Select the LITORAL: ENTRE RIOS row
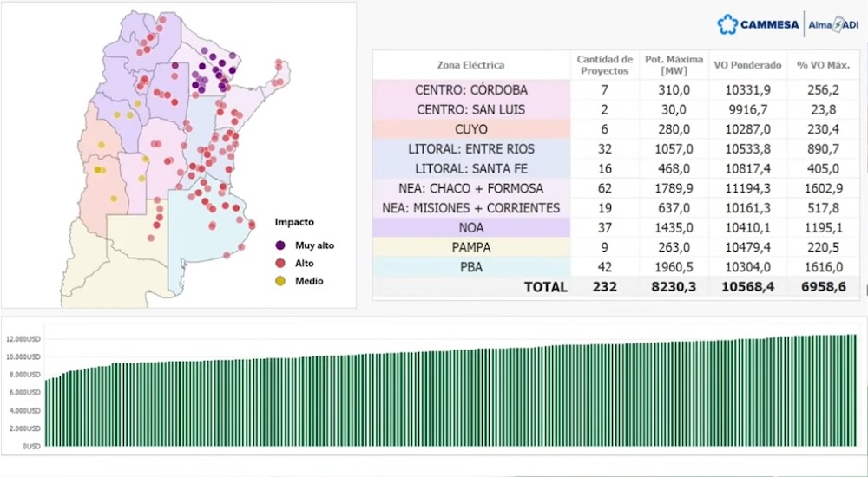The width and height of the screenshot is (868, 477). [616, 149]
